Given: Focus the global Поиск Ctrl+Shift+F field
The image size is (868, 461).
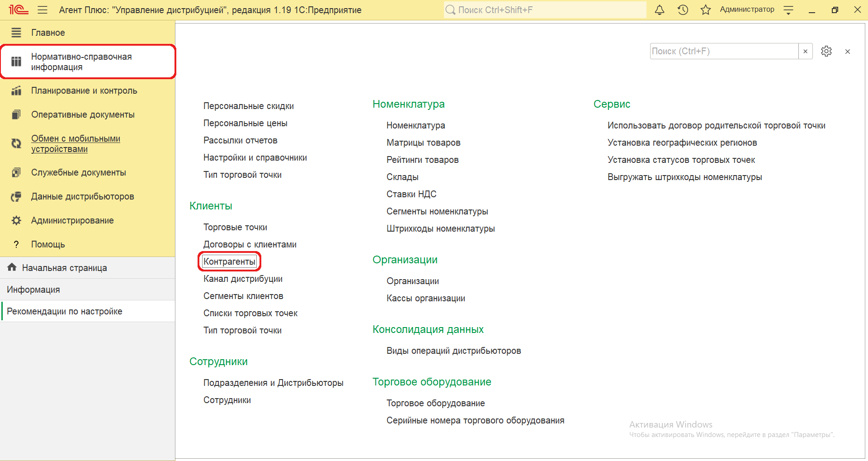Looking at the screenshot, I should point(545,10).
